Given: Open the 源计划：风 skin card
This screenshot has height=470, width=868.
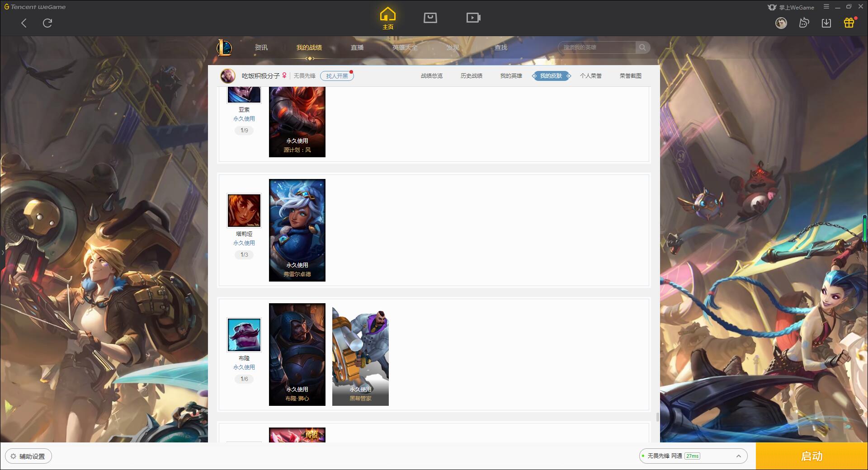Looking at the screenshot, I should [297, 122].
